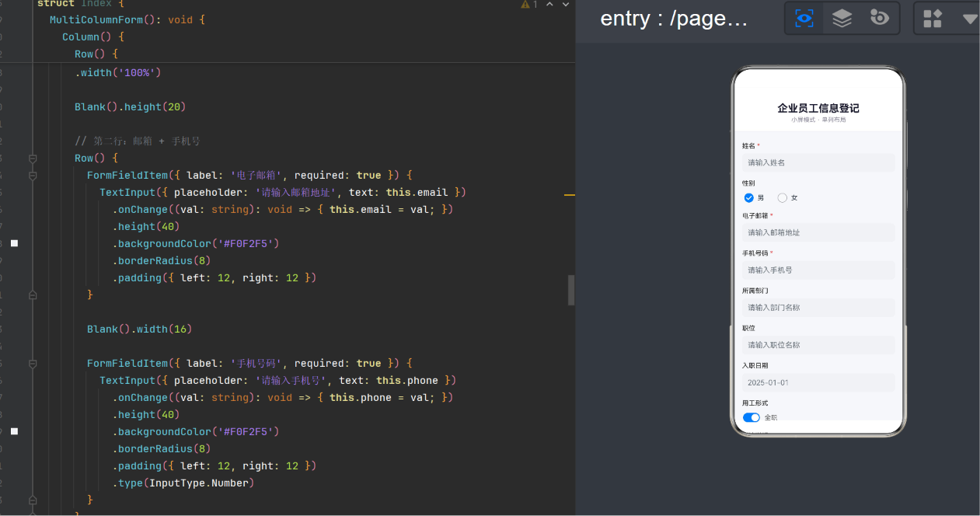The height and width of the screenshot is (516, 980).
Task: Open the layers view icon in previewer
Action: coord(842,18)
